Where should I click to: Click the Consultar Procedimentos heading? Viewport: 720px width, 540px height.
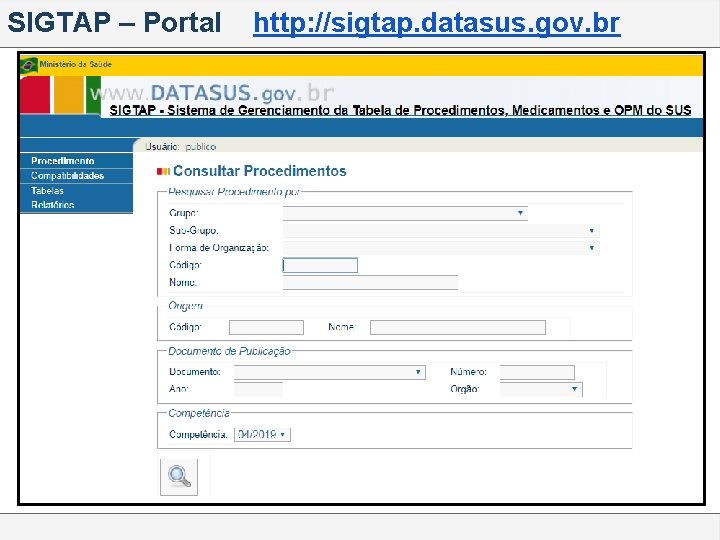(x=259, y=171)
